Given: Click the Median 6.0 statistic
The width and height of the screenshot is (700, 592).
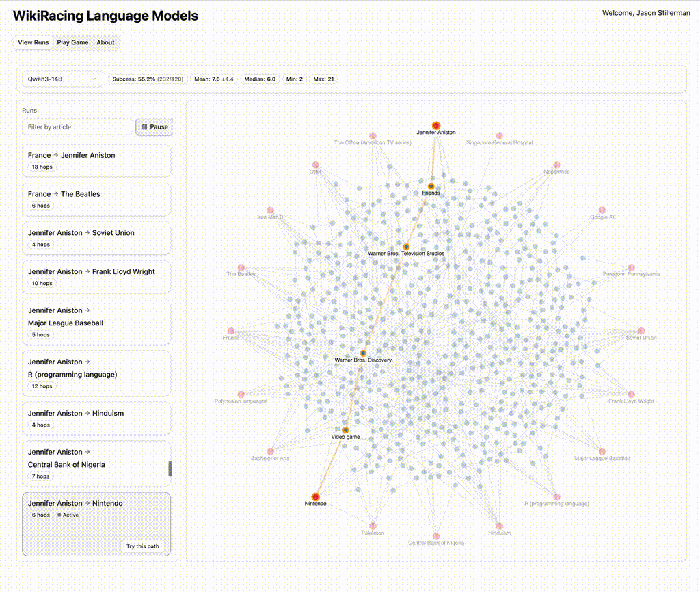Looking at the screenshot, I should [x=260, y=79].
